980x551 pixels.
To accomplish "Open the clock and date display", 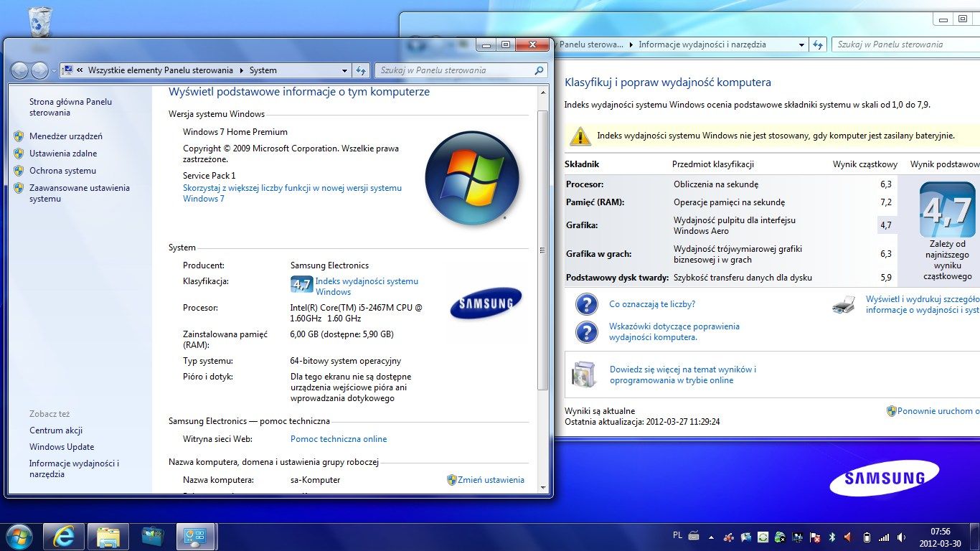I will click(940, 537).
